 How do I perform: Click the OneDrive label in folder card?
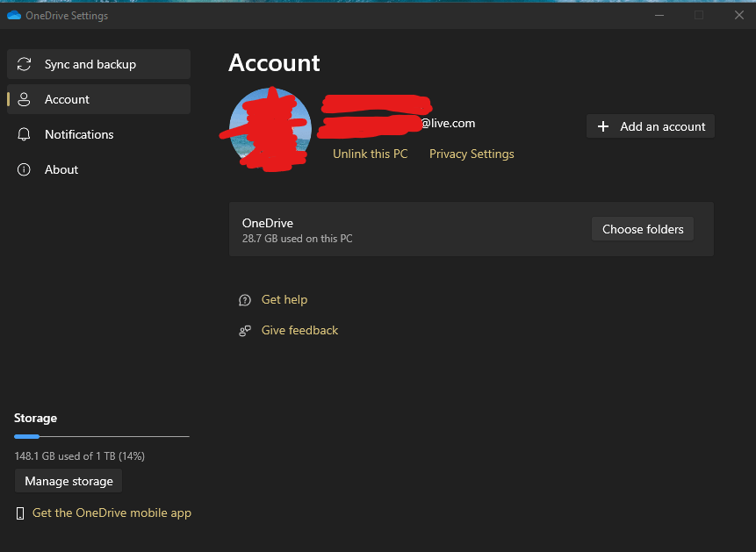[268, 223]
